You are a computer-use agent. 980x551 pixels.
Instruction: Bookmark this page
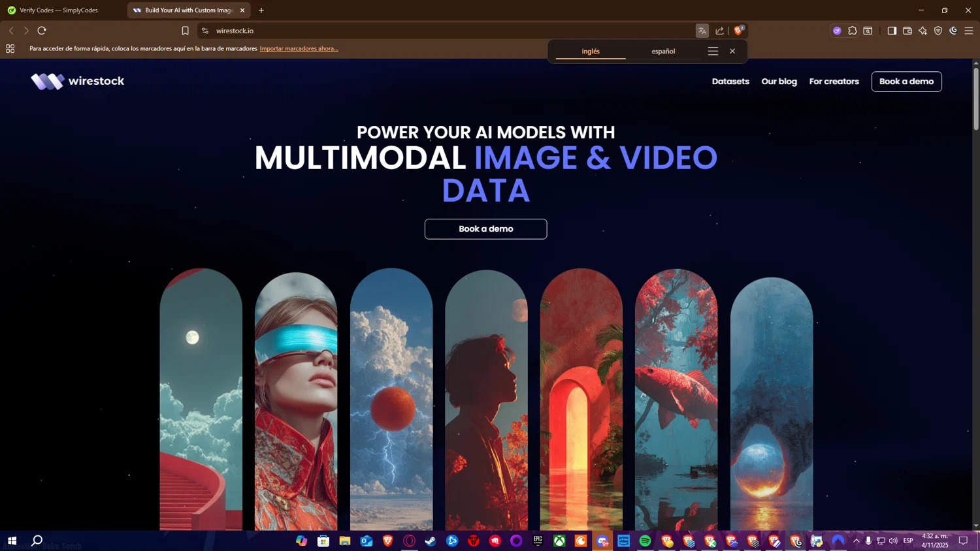pos(185,31)
